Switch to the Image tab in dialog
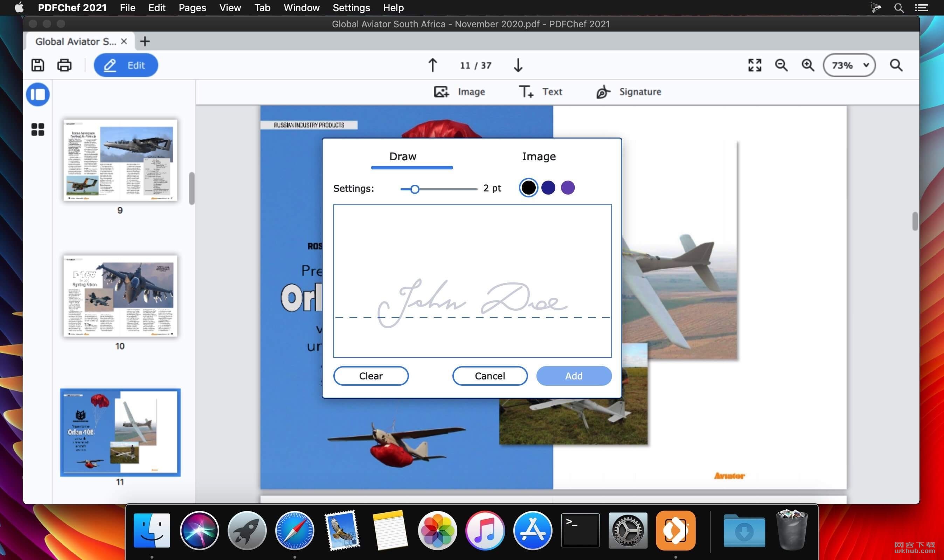This screenshot has width=944, height=560. pyautogui.click(x=539, y=156)
